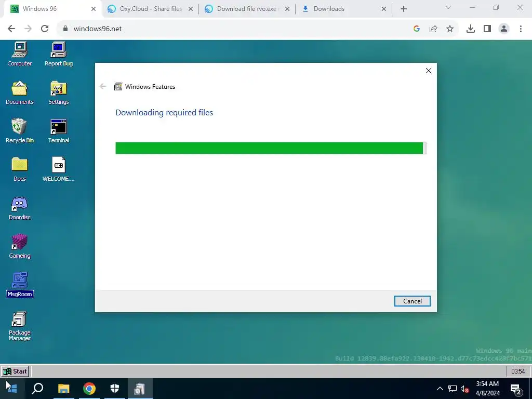Image resolution: width=532 pixels, height=399 pixels.
Task: Launch the Gameing shortcut icon
Action: [19, 246]
